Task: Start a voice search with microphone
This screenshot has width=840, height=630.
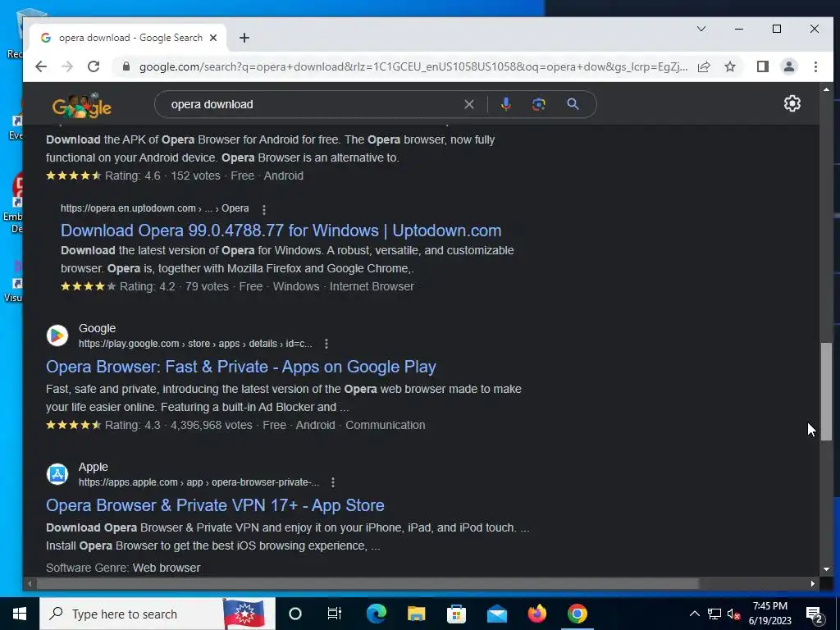Action: click(505, 104)
